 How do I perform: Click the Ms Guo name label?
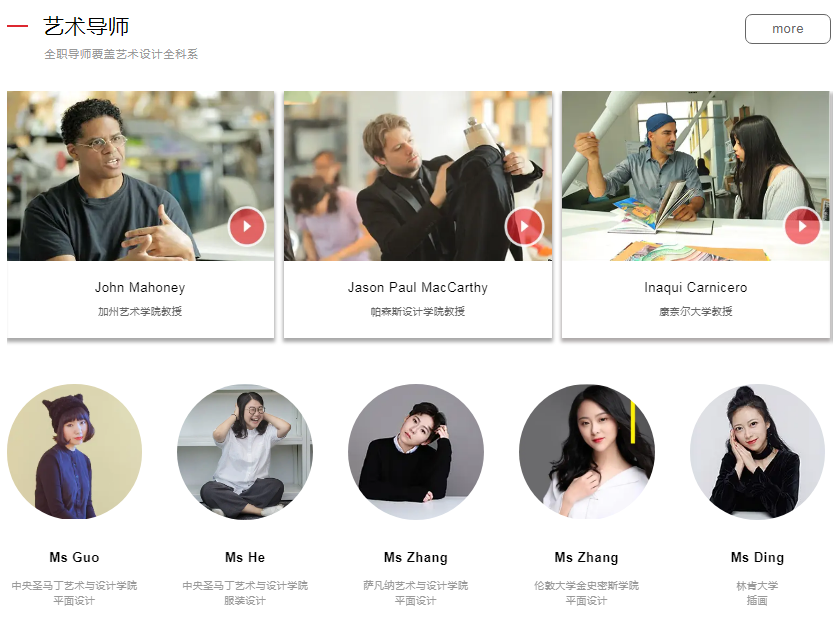pyautogui.click(x=74, y=558)
